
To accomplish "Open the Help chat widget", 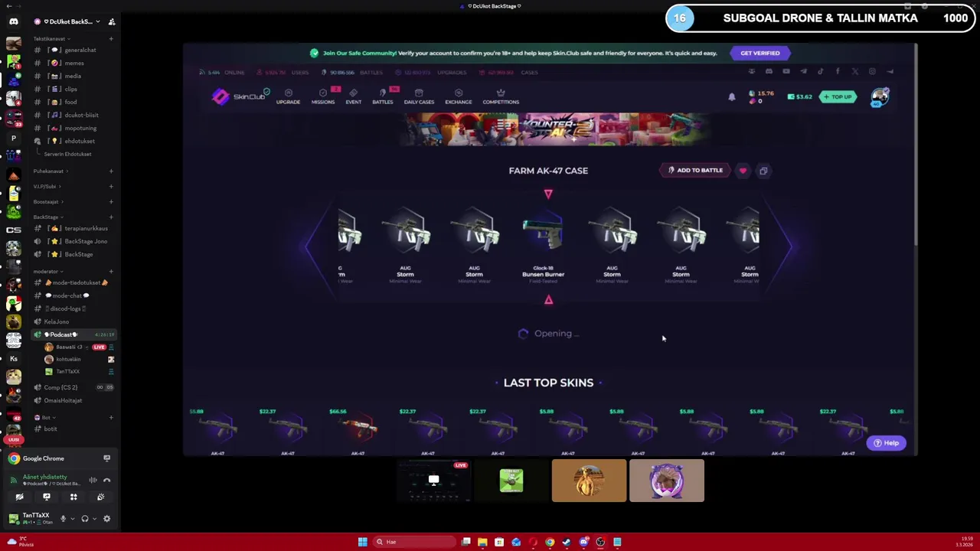I will click(887, 443).
